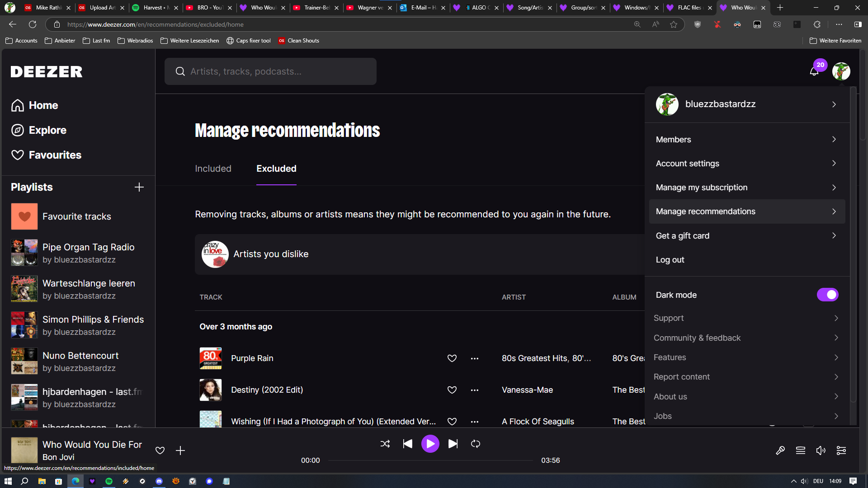Skip to the next track
The height and width of the screenshot is (488, 868).
pos(453,444)
